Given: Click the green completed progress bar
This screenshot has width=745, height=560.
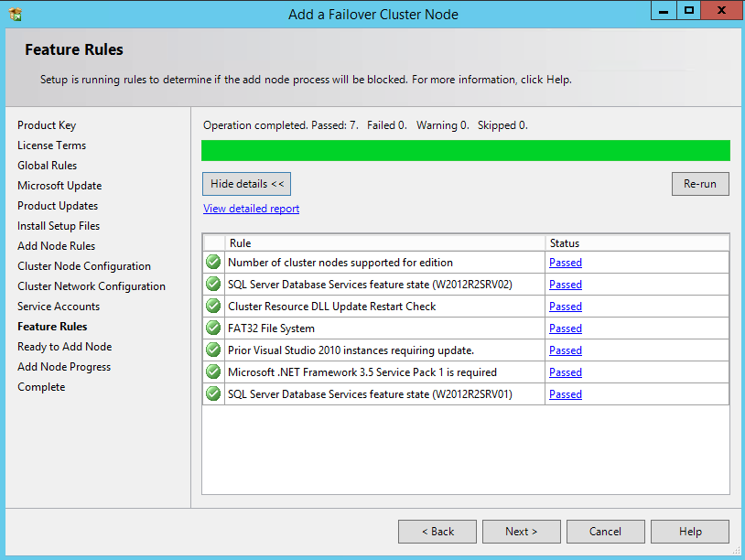Looking at the screenshot, I should tap(466, 151).
